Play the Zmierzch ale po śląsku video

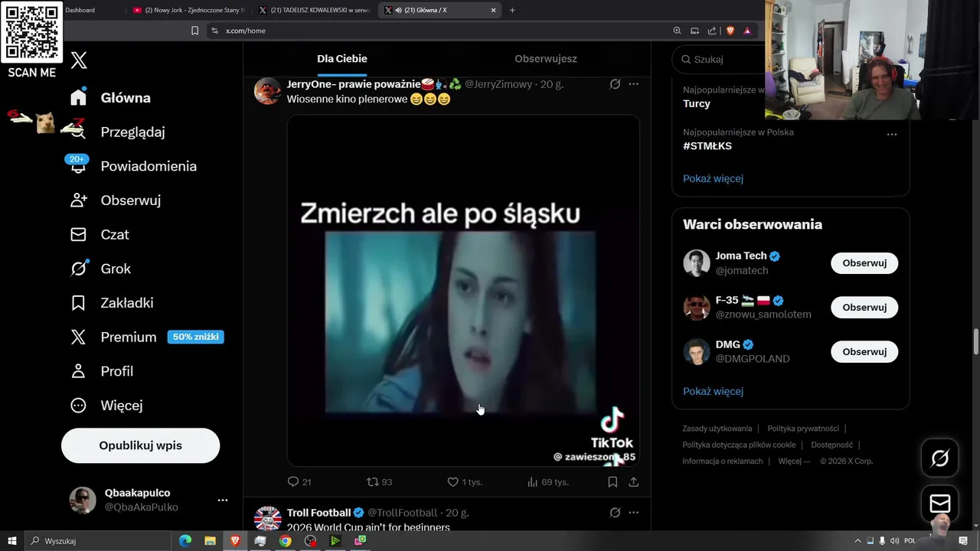[463, 291]
